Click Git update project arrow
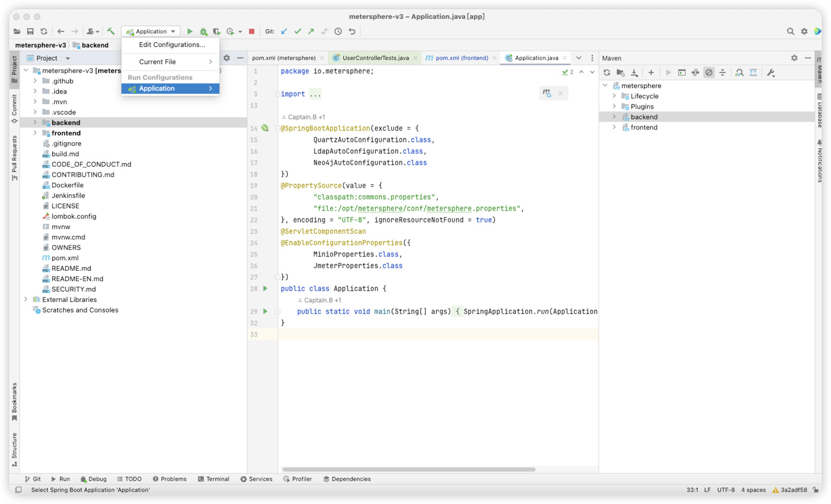The height and width of the screenshot is (504, 831). coord(284,31)
